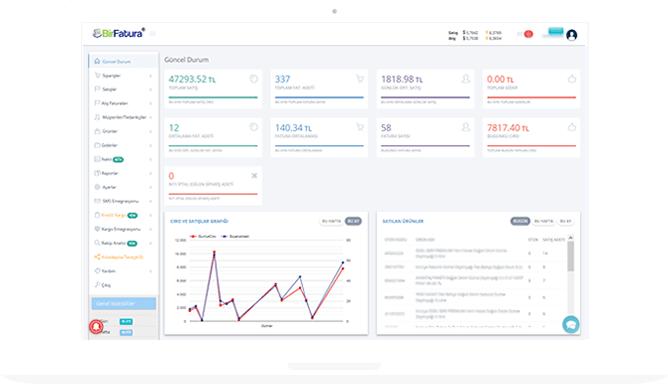The image size is (668, 384).
Task: Click the peak data point near 10.000 on the chart
Action: point(214,252)
